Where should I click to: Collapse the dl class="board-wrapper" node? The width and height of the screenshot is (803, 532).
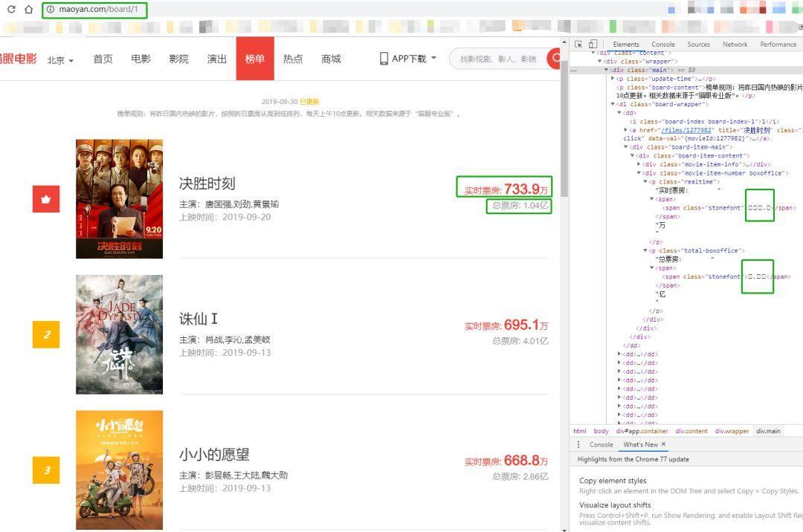pos(613,104)
